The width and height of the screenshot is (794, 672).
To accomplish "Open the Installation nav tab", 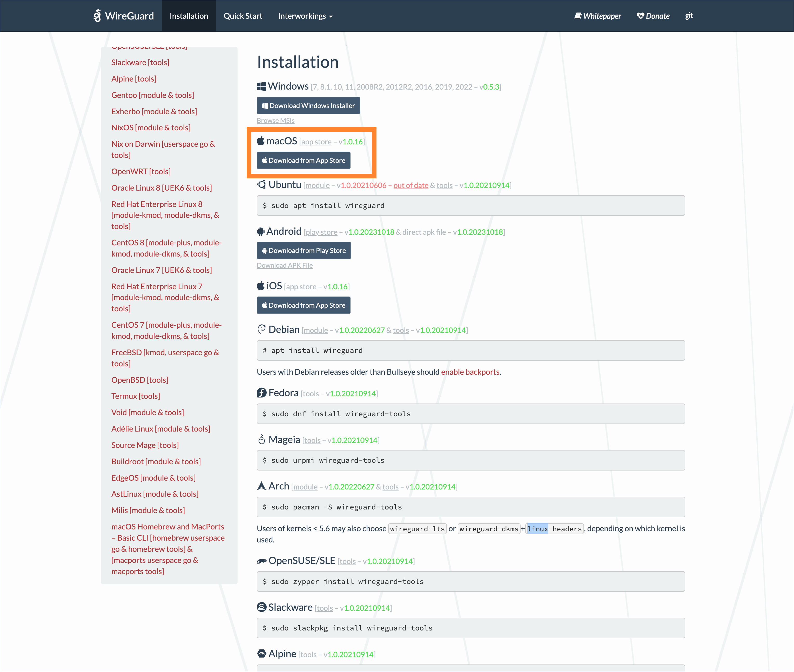I will coord(189,16).
